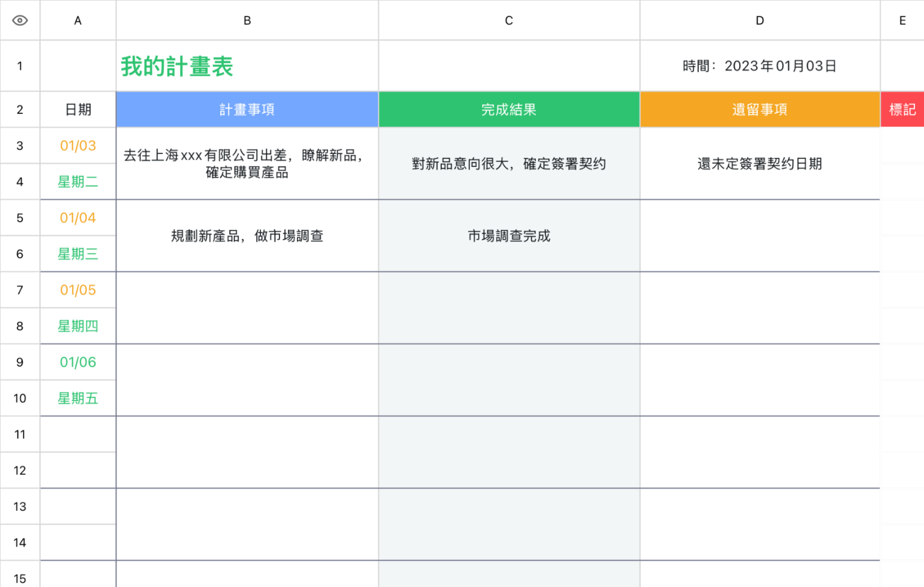
Task: Select row 8 header
Action: click(x=20, y=326)
